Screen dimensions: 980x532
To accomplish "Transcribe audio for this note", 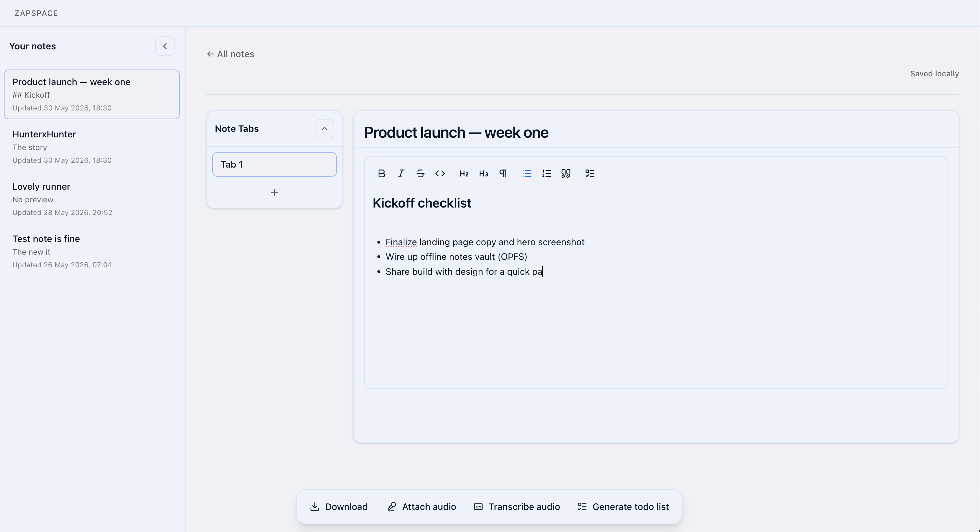I will [517, 507].
